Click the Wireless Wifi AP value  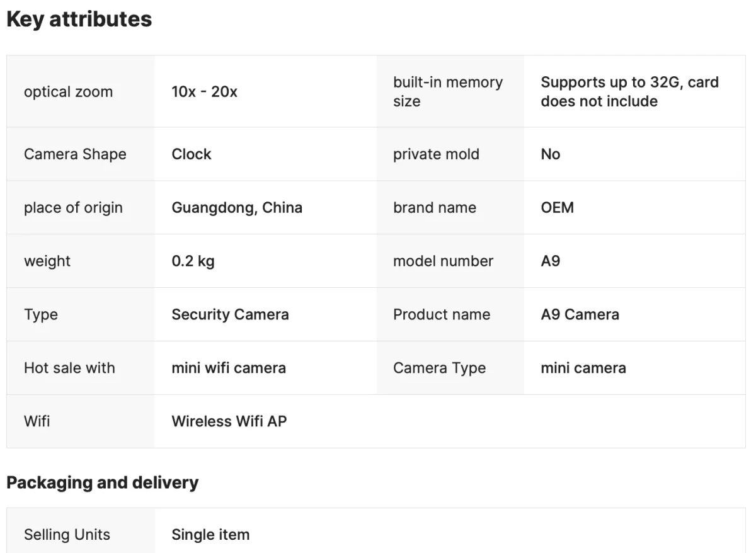(x=229, y=421)
